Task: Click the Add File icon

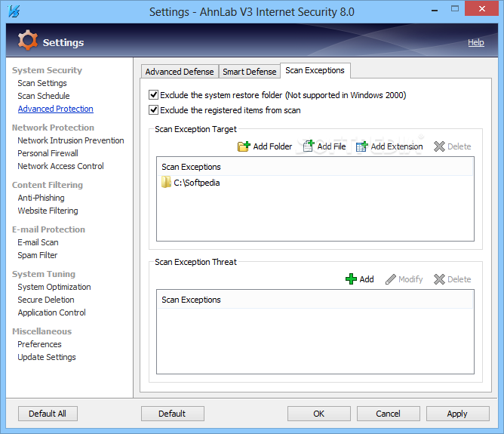Action: [x=309, y=146]
